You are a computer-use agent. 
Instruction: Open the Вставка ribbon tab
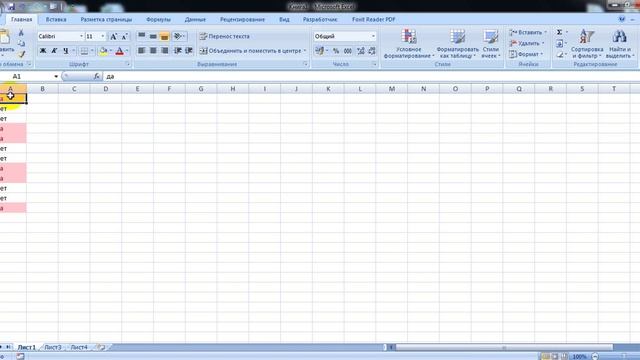(56, 19)
